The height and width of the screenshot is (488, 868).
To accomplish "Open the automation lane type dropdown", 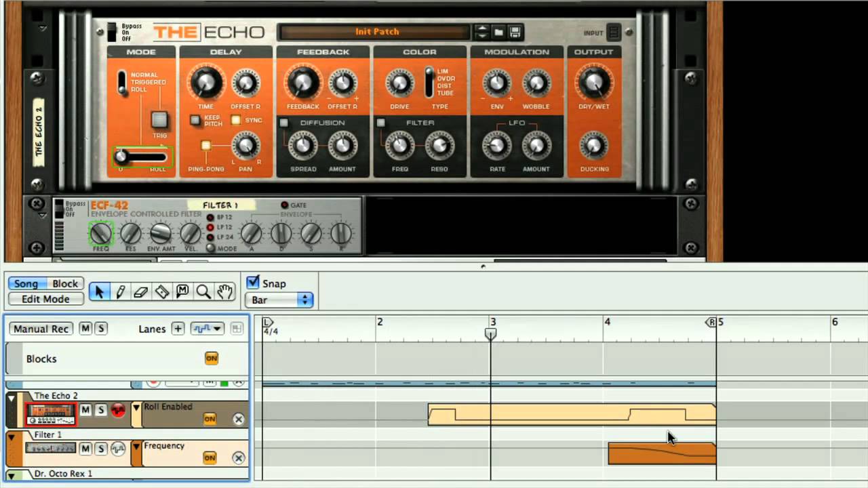I will pyautogui.click(x=207, y=329).
